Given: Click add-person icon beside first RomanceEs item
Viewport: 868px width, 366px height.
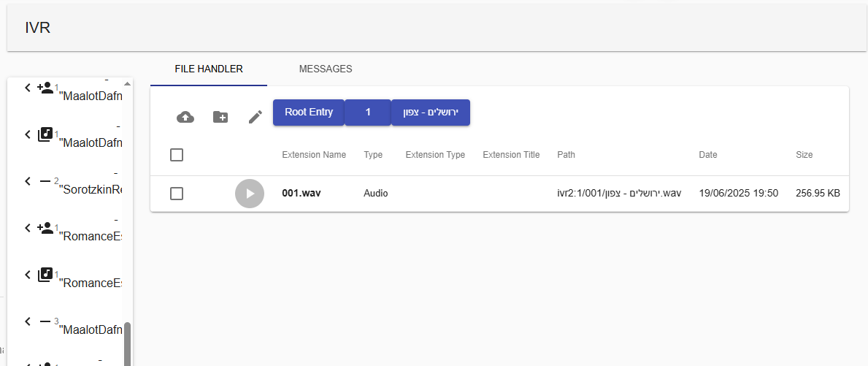Looking at the screenshot, I should (x=45, y=228).
